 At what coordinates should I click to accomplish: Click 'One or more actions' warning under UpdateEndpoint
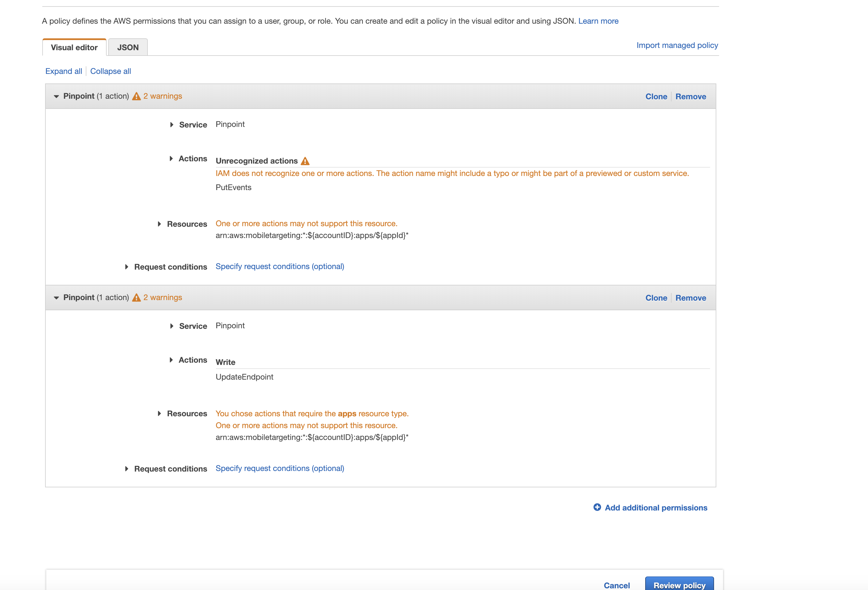pyautogui.click(x=306, y=426)
